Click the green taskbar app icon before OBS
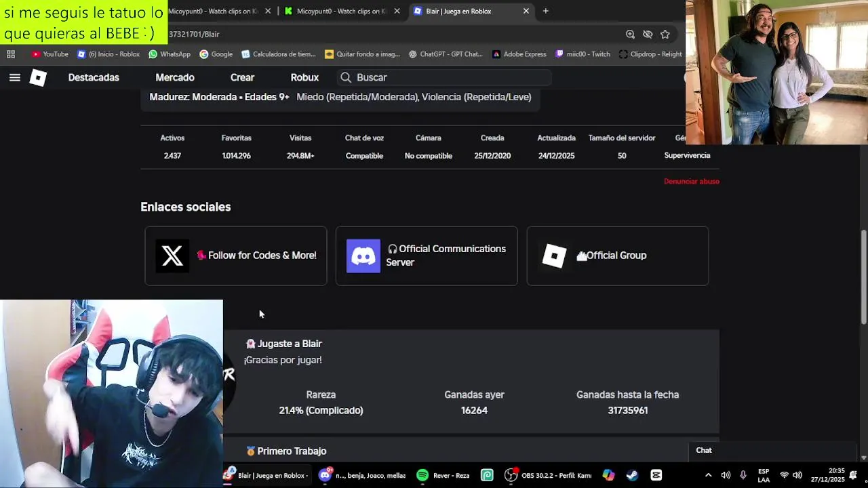Viewport: 868px width, 488px height. click(x=487, y=475)
